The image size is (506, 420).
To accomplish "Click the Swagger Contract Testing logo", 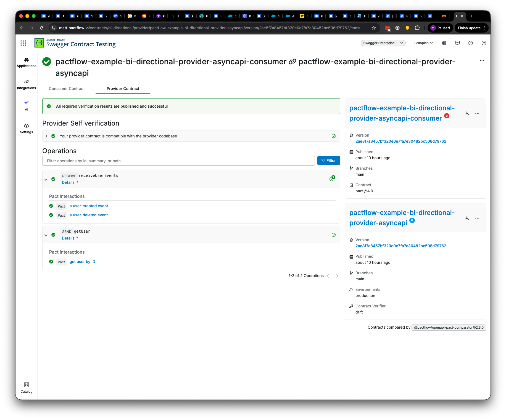I will [75, 43].
